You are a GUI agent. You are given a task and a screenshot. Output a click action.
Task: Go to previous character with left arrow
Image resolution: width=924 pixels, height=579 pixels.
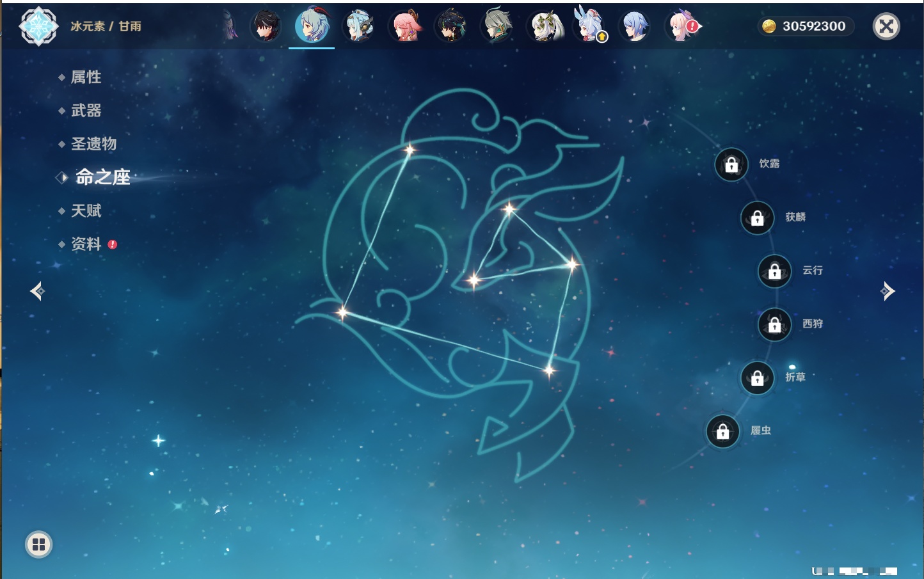pyautogui.click(x=37, y=292)
